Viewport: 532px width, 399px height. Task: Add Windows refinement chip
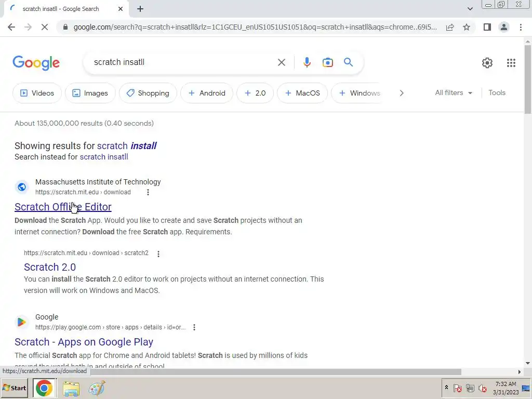(356, 93)
